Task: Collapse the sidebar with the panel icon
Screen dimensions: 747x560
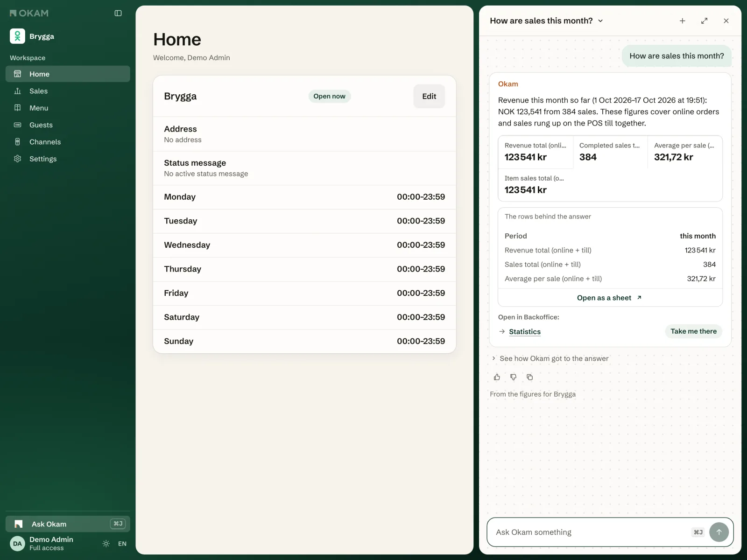Action: click(x=118, y=13)
